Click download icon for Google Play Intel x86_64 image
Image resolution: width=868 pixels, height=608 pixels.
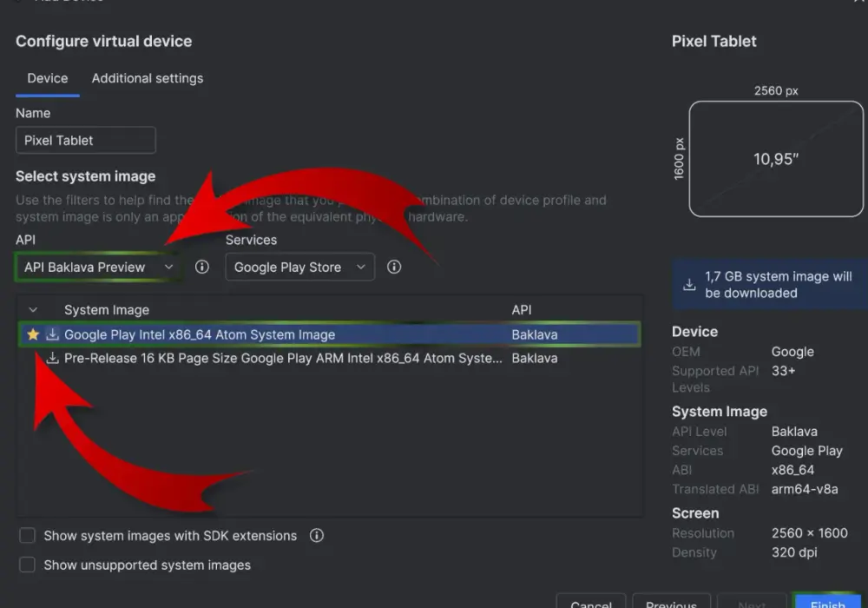53,334
